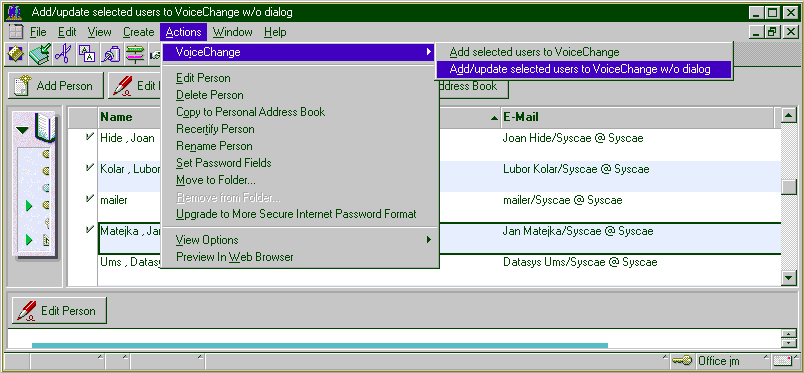Open the Create menu
The height and width of the screenshot is (373, 804).
[x=138, y=32]
